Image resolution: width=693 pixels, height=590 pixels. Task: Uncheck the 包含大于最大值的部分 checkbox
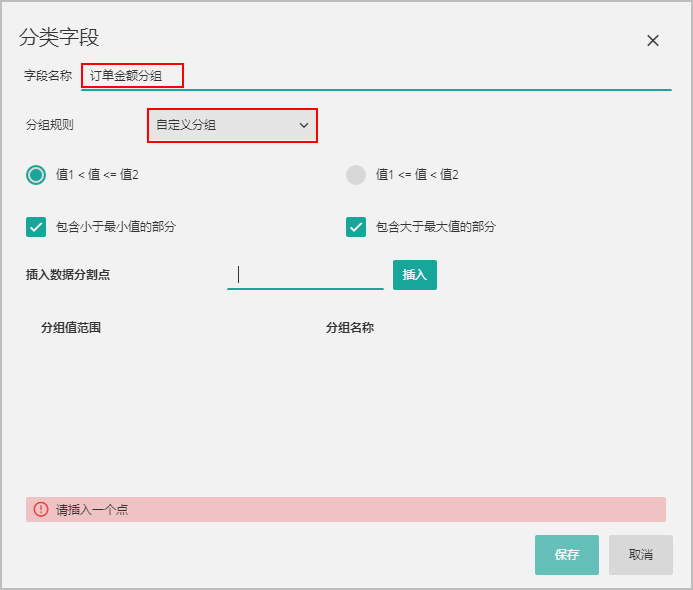coord(356,227)
